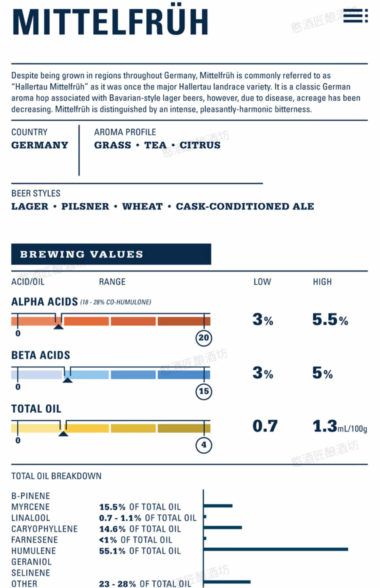Click the Citrus aroma profile tag
This screenshot has width=380, height=588.
(200, 145)
